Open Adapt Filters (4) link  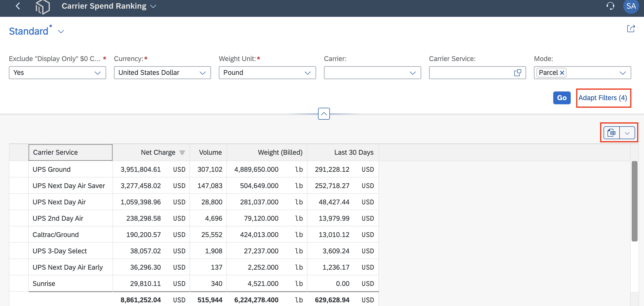click(603, 98)
